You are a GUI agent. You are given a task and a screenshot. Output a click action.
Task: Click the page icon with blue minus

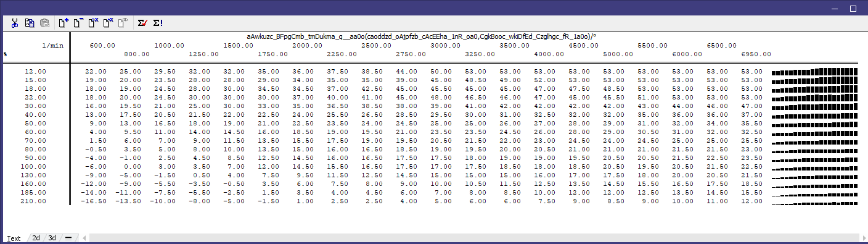point(78,23)
